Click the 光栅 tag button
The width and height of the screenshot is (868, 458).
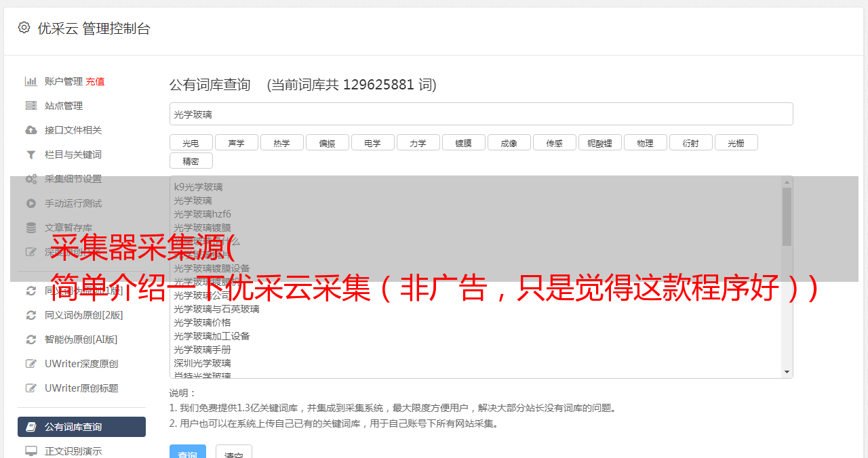click(736, 142)
